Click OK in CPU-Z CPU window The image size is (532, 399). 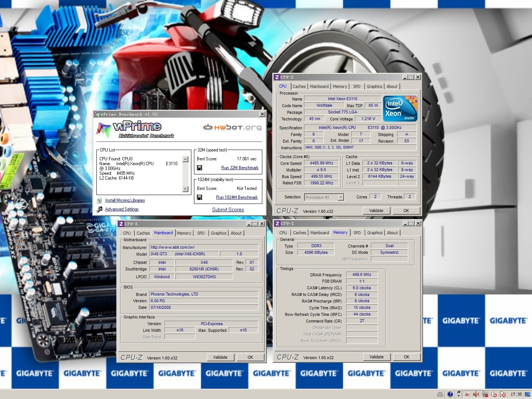pyautogui.click(x=406, y=211)
